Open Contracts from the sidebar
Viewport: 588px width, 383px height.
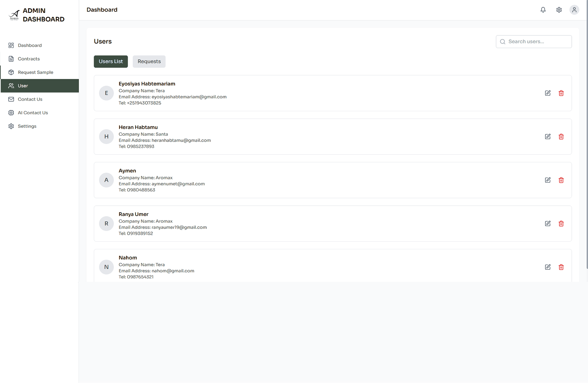29,59
